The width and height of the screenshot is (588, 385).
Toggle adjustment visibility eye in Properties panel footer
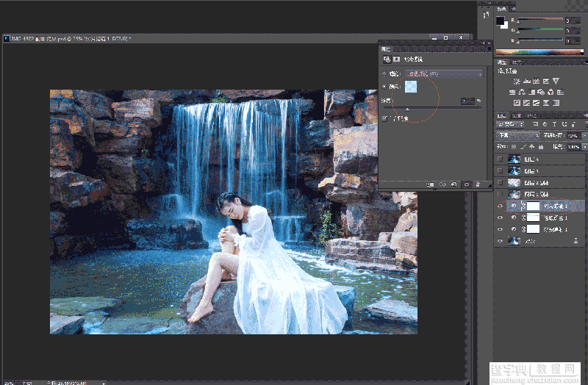pos(466,184)
